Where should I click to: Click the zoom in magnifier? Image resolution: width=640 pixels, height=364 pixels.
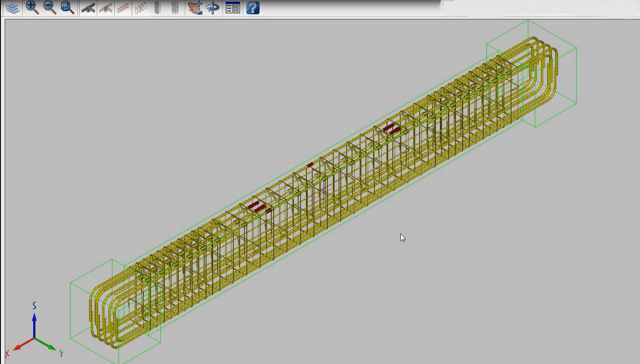coord(32,8)
